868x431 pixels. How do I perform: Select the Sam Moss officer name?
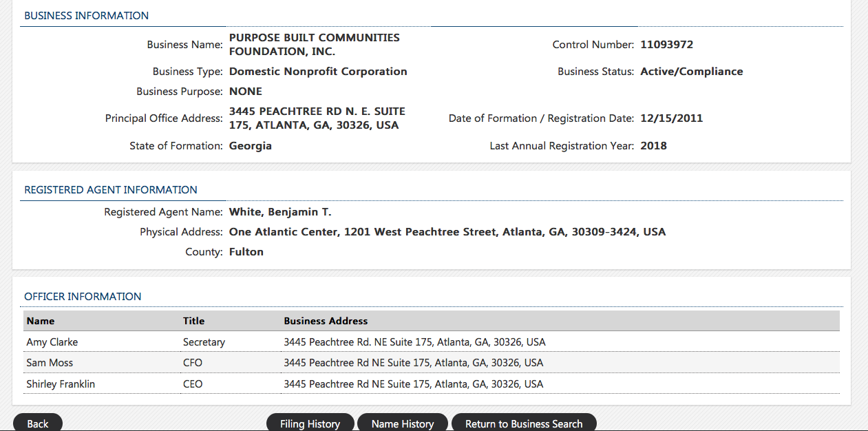[50, 363]
